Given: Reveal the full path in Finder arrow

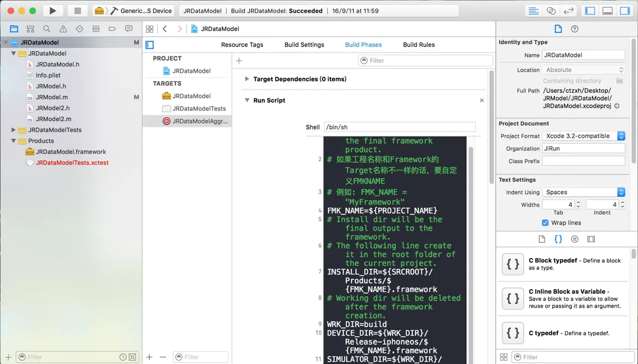Looking at the screenshot, I should click(617, 105).
